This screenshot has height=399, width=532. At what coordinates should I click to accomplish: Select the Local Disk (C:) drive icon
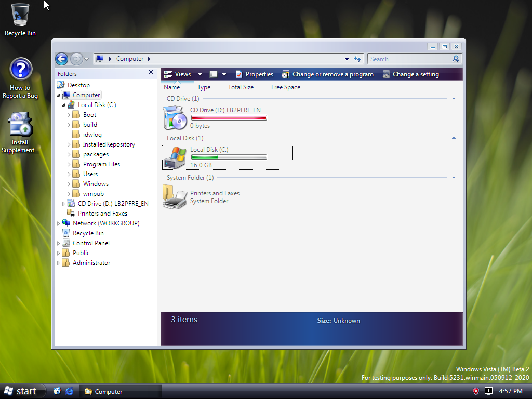175,157
